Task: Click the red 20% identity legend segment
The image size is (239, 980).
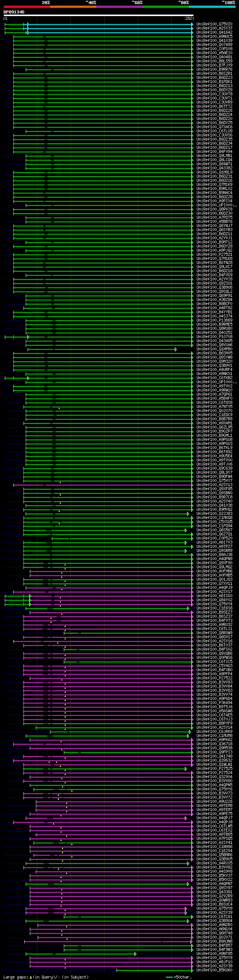Action: (27, 7)
